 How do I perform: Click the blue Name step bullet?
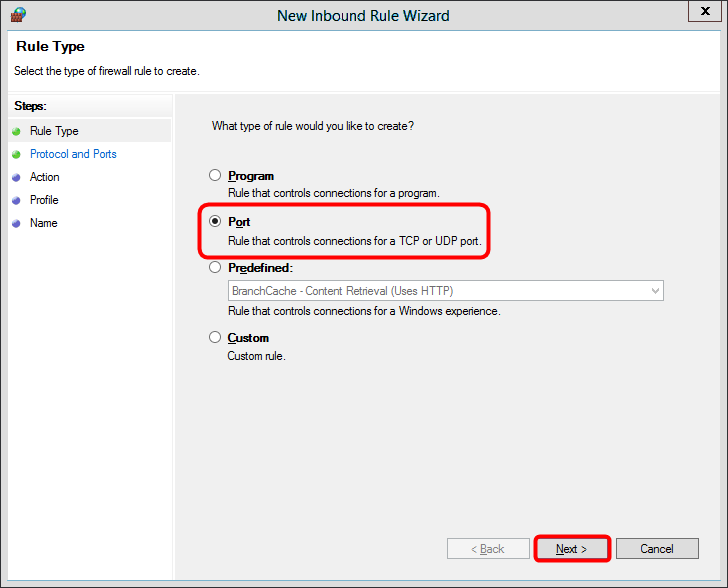16,223
